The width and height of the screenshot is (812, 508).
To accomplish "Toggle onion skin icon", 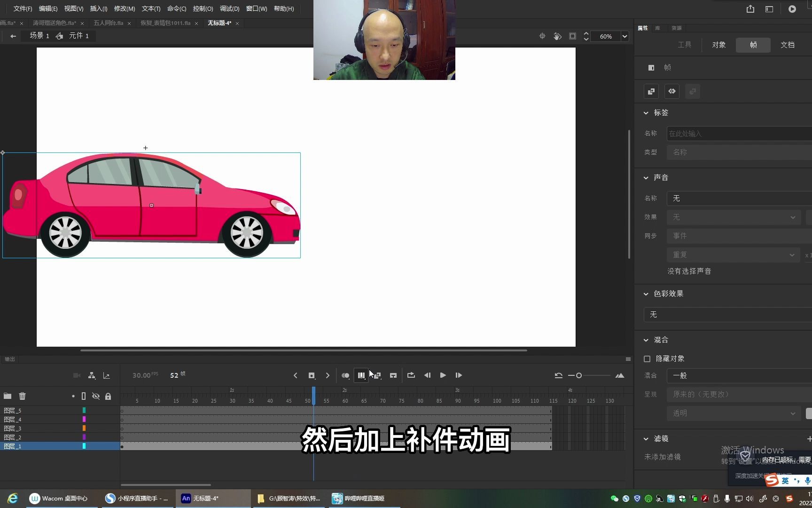I will [345, 375].
